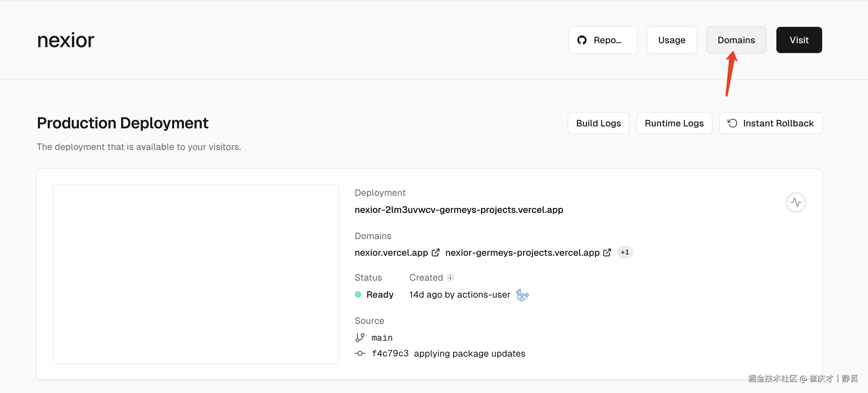This screenshot has height=393, width=868.
Task: Open the Domains settings
Action: [736, 40]
